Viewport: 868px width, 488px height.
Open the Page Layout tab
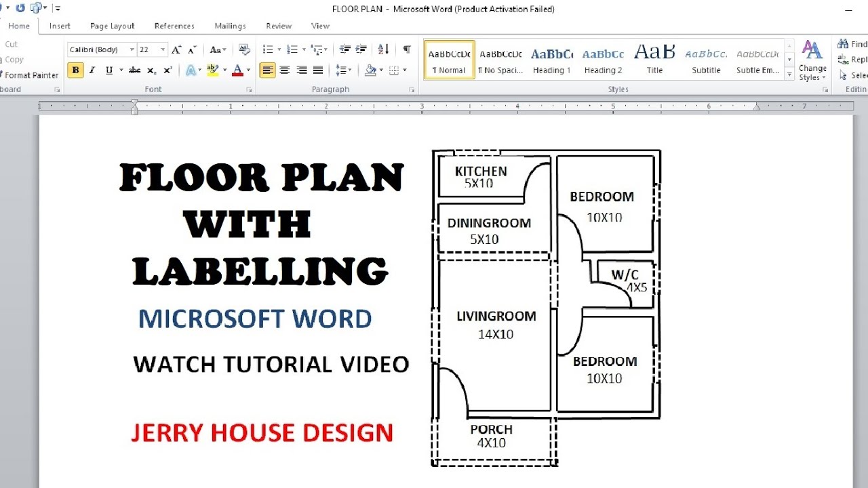(113, 26)
